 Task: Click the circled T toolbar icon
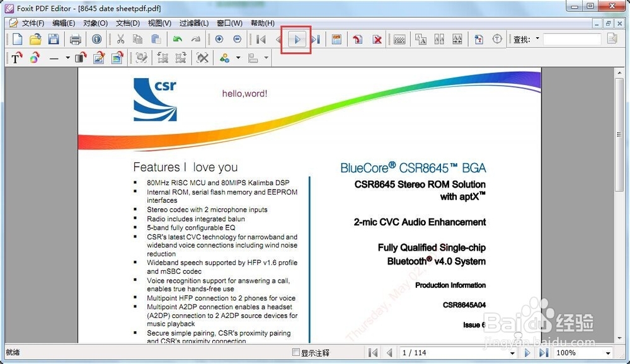(497, 39)
